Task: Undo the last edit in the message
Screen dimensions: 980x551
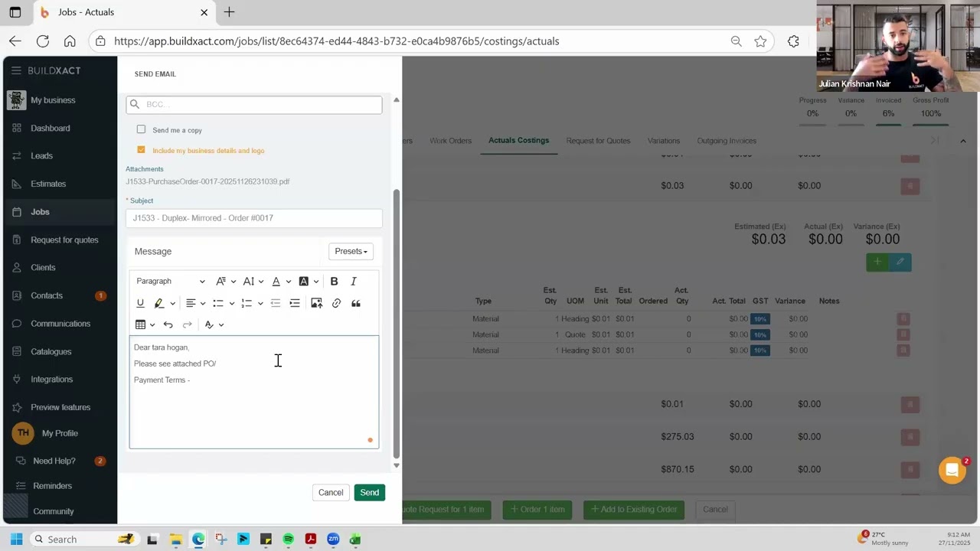Action: point(168,325)
